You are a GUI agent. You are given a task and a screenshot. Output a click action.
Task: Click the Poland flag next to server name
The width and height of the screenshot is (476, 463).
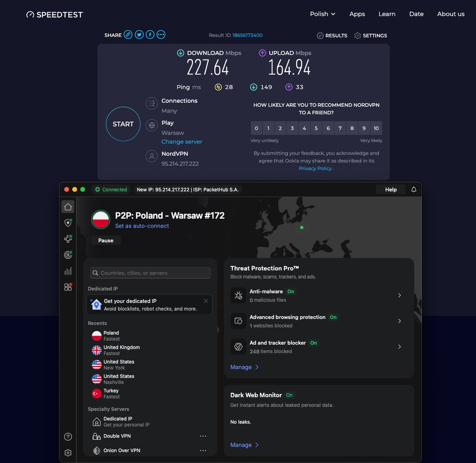coord(100,219)
